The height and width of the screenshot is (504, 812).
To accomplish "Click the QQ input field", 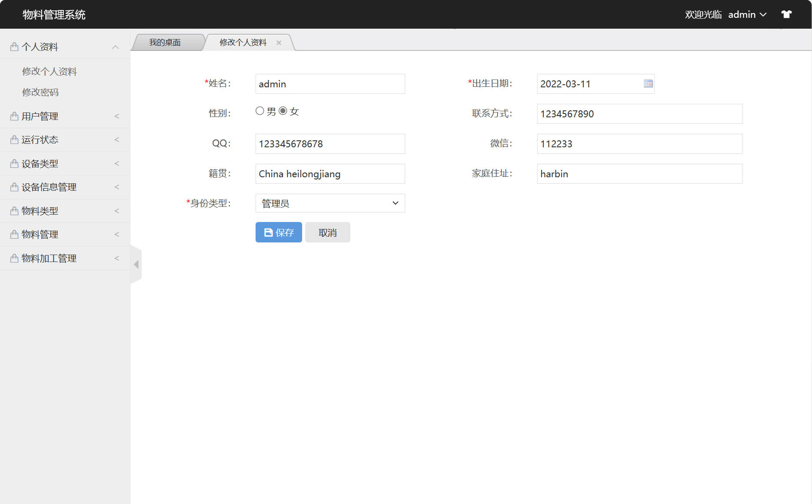I will 330,144.
